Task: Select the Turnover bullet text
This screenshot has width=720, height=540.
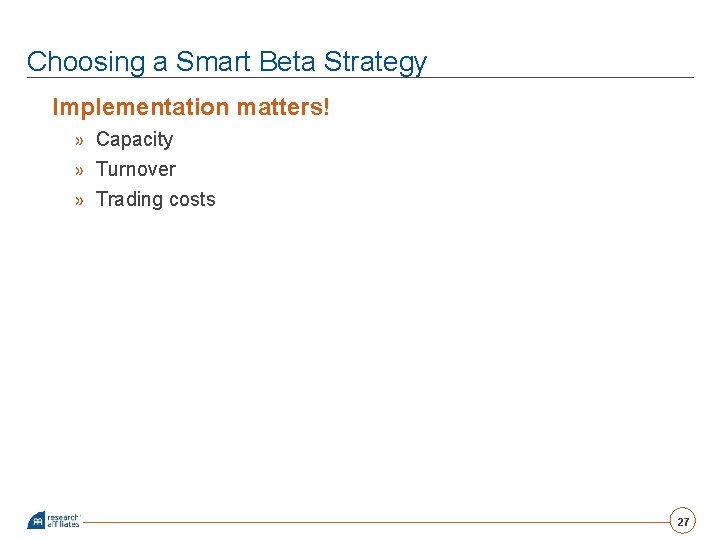Action: point(135,170)
